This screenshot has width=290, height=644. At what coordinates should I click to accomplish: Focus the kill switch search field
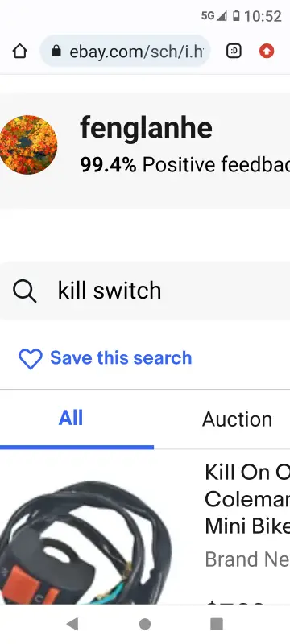pyautogui.click(x=145, y=291)
